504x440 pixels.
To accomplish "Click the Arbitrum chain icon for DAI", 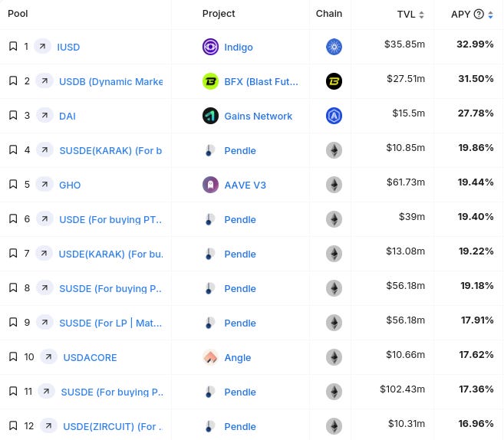I will pyautogui.click(x=334, y=116).
